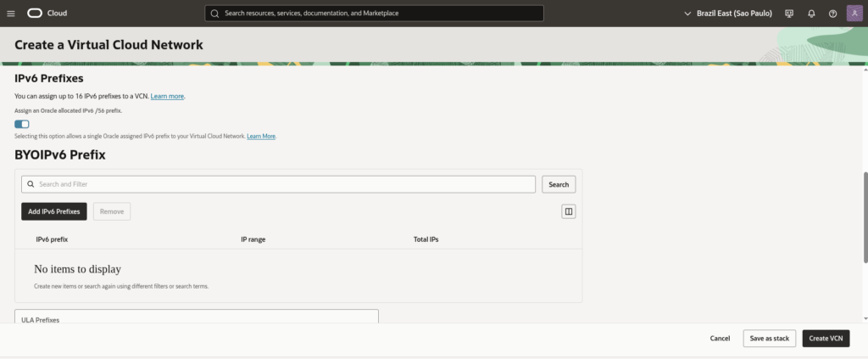Click the manage columns icon in table
The image size is (868, 359).
click(569, 211)
